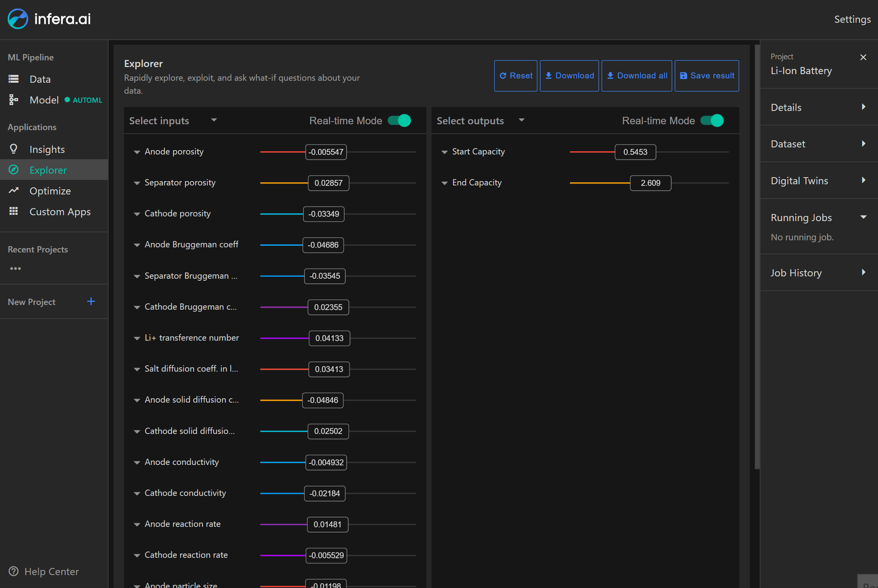
Task: Open Settings in the top bar
Action: click(852, 19)
